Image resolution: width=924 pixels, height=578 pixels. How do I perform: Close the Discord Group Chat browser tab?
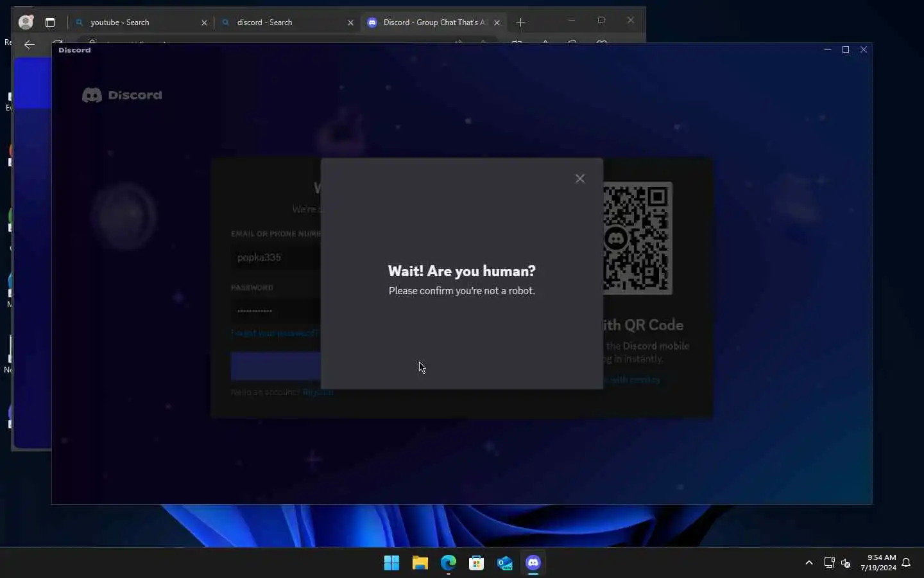pyautogui.click(x=497, y=22)
